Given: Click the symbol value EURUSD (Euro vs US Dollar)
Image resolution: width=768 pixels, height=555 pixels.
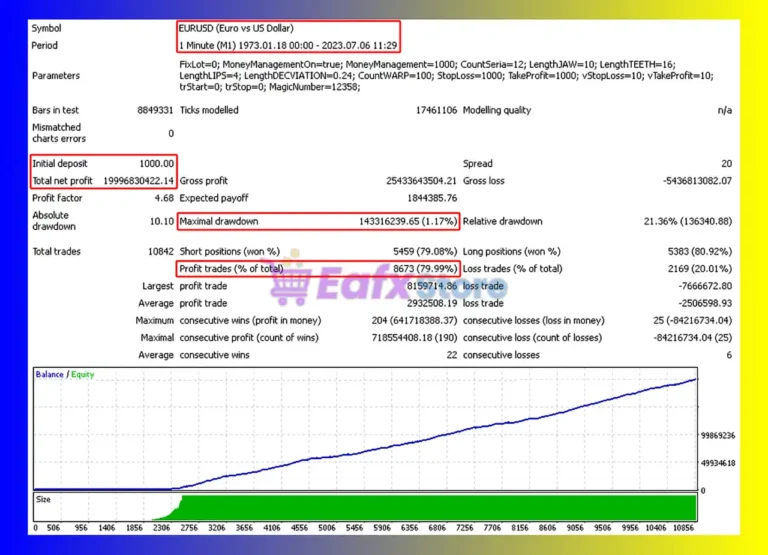Looking at the screenshot, I should point(236,28).
